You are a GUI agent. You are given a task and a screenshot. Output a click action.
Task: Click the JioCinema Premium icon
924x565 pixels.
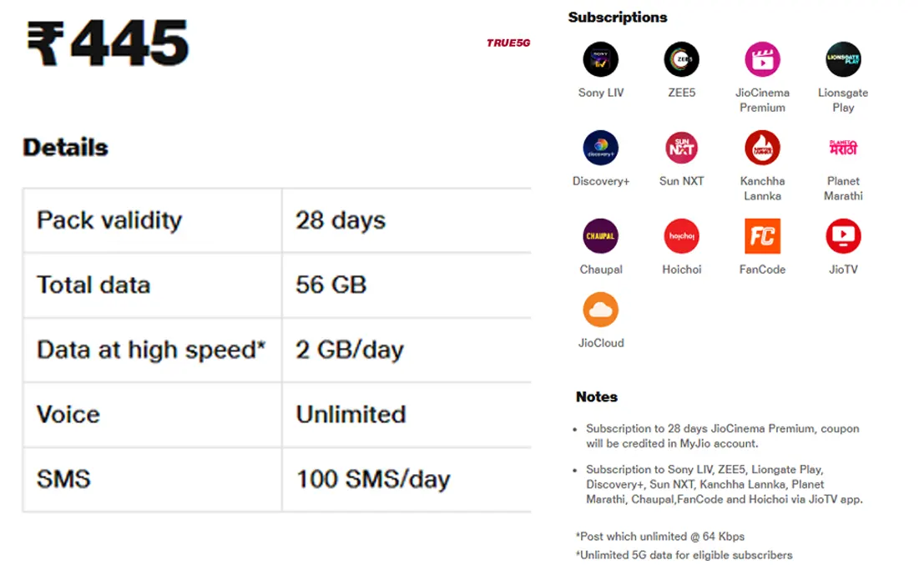pos(762,58)
